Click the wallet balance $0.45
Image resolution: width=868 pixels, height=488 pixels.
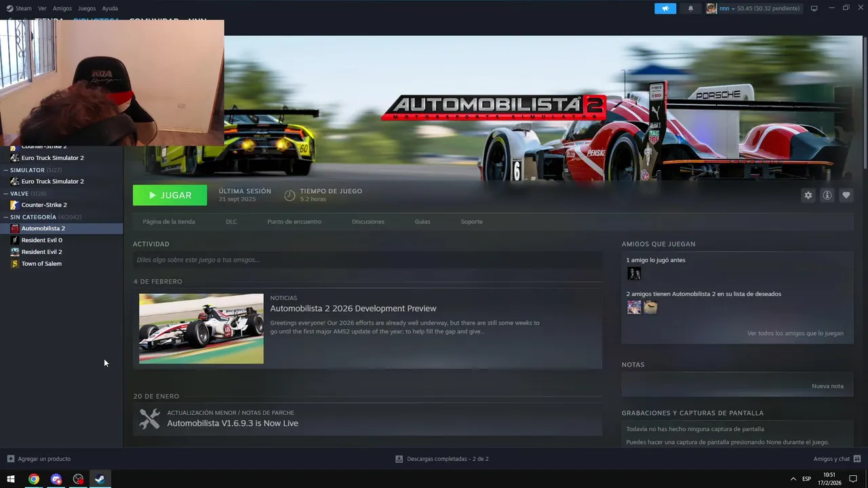(768, 8)
